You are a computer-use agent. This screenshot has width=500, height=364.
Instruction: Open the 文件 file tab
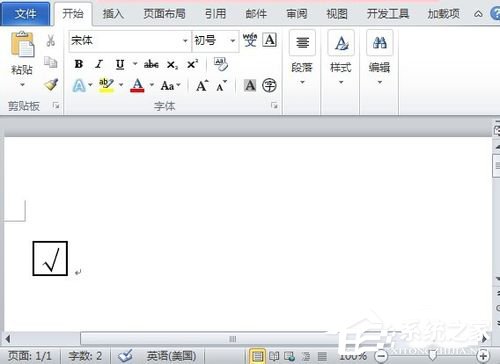pos(25,14)
